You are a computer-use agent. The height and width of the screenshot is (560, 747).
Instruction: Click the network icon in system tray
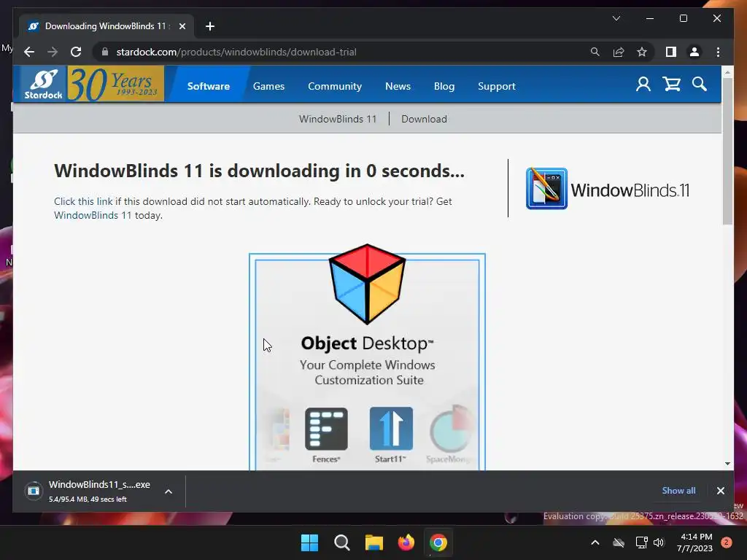coord(642,542)
